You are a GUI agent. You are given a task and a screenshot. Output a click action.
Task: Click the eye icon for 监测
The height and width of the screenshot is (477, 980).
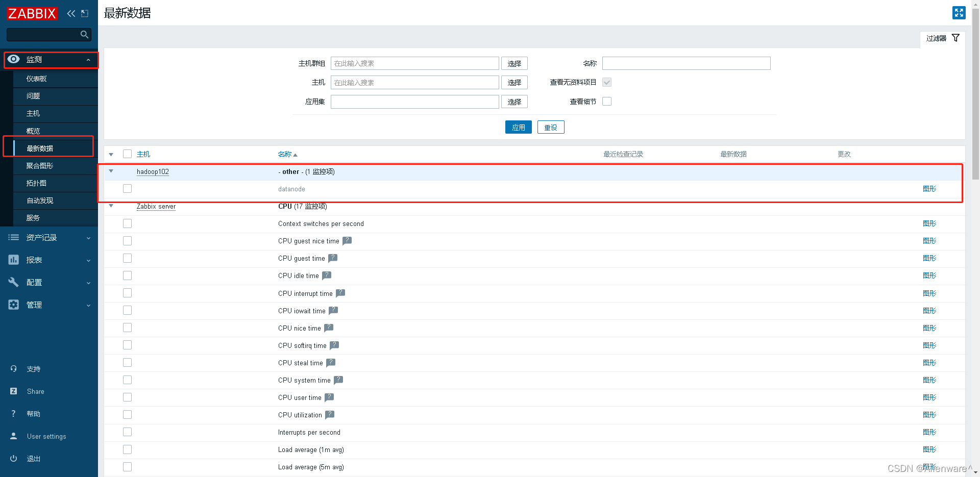pos(14,59)
